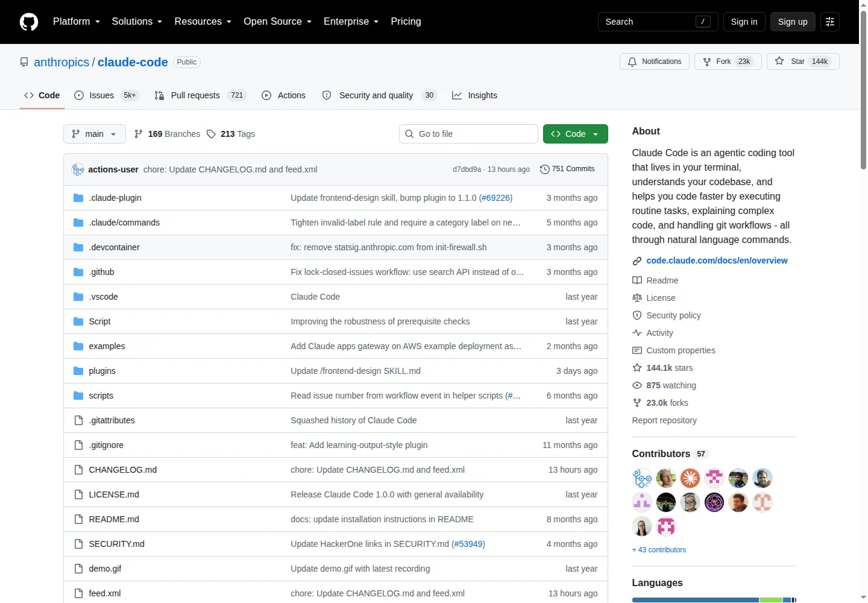Open the CHANGELOG.md file

click(x=123, y=470)
